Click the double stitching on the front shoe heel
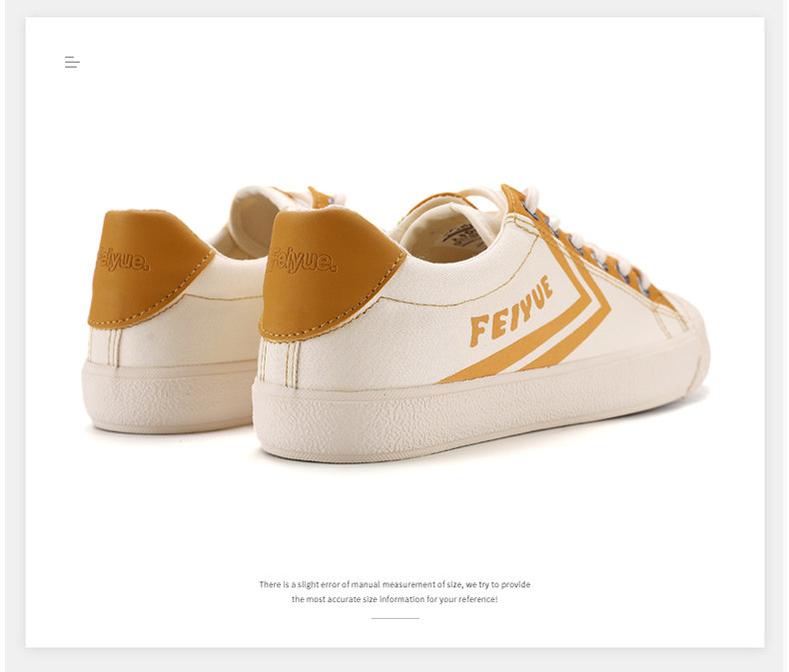 pos(279,364)
